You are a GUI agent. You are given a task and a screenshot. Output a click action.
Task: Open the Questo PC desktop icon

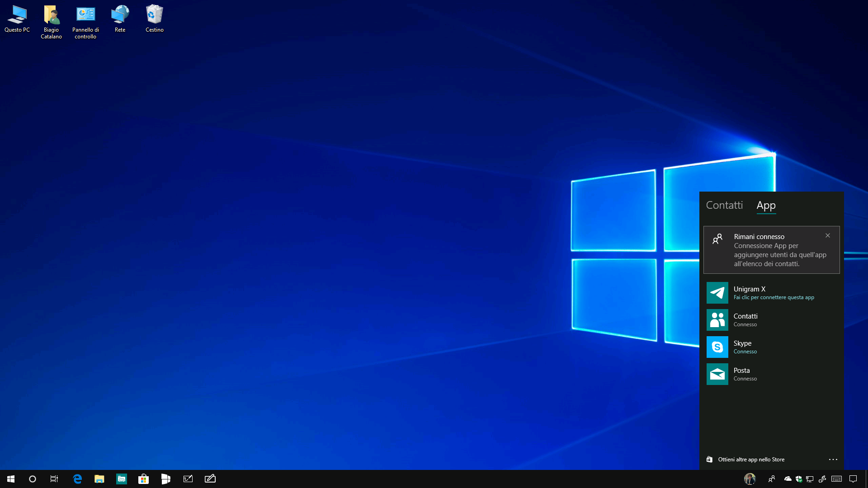tap(17, 19)
